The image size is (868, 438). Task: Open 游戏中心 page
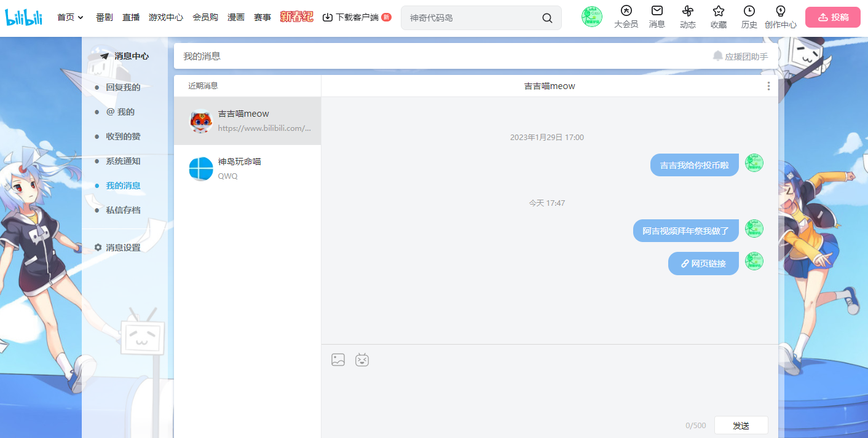[x=166, y=17]
